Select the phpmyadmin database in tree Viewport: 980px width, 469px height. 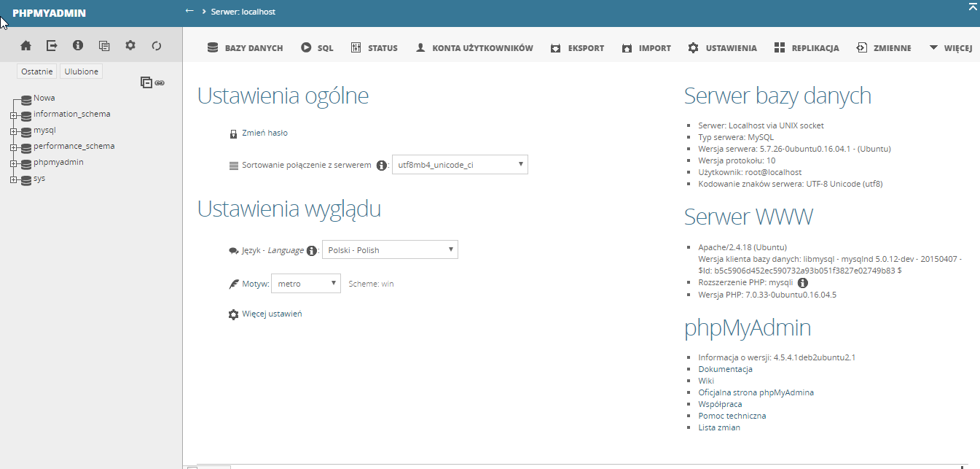(58, 162)
